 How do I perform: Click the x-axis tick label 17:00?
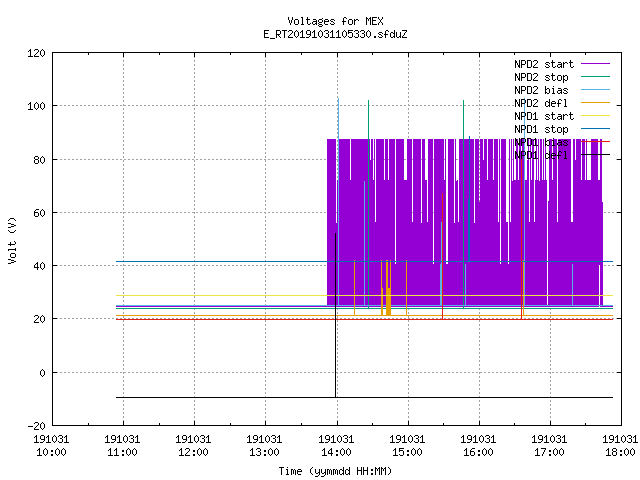pos(549,452)
